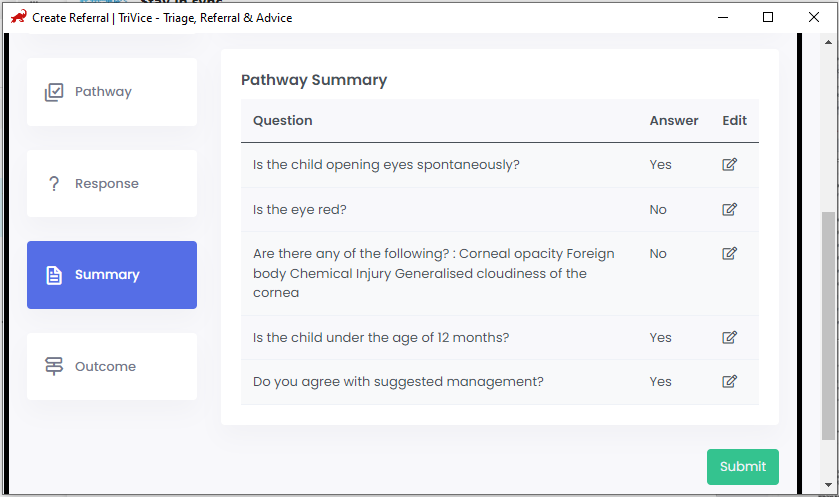Image resolution: width=839 pixels, height=497 pixels.
Task: Edit the 'agree with suggested management' answer
Action: (730, 381)
